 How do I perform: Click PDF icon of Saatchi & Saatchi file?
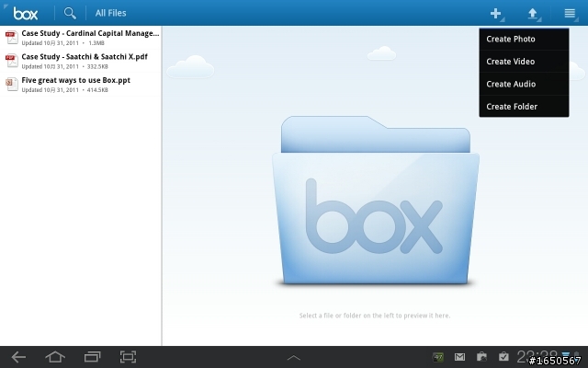click(x=12, y=61)
